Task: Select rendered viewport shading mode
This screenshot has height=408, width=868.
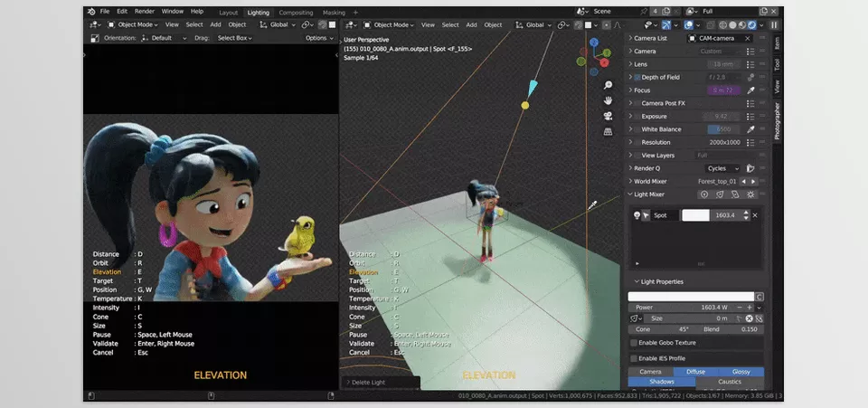Action: click(751, 25)
